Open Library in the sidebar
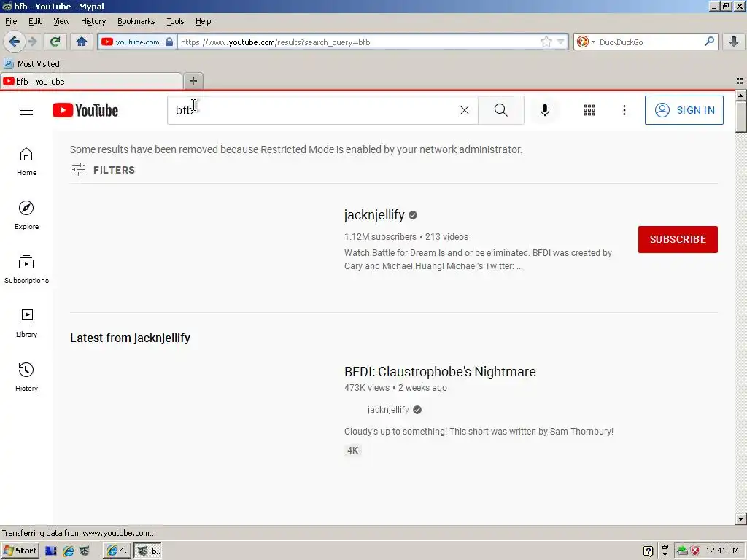747x560 pixels. 26,323
